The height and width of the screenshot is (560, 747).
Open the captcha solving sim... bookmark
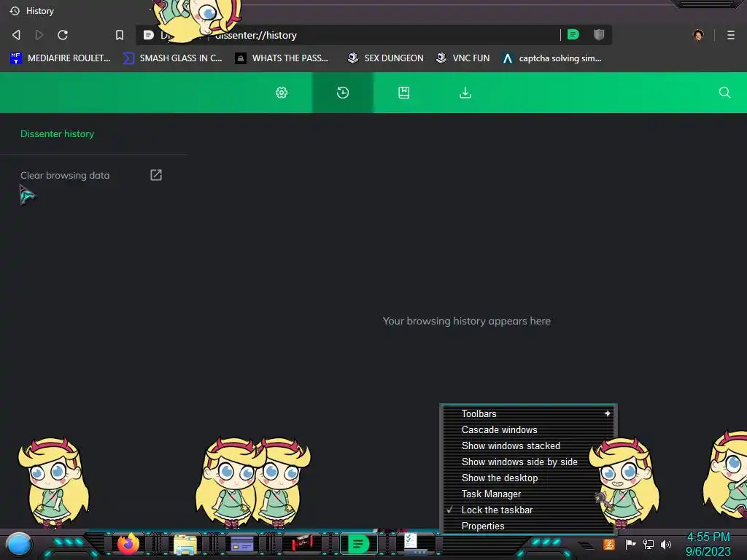pos(551,58)
